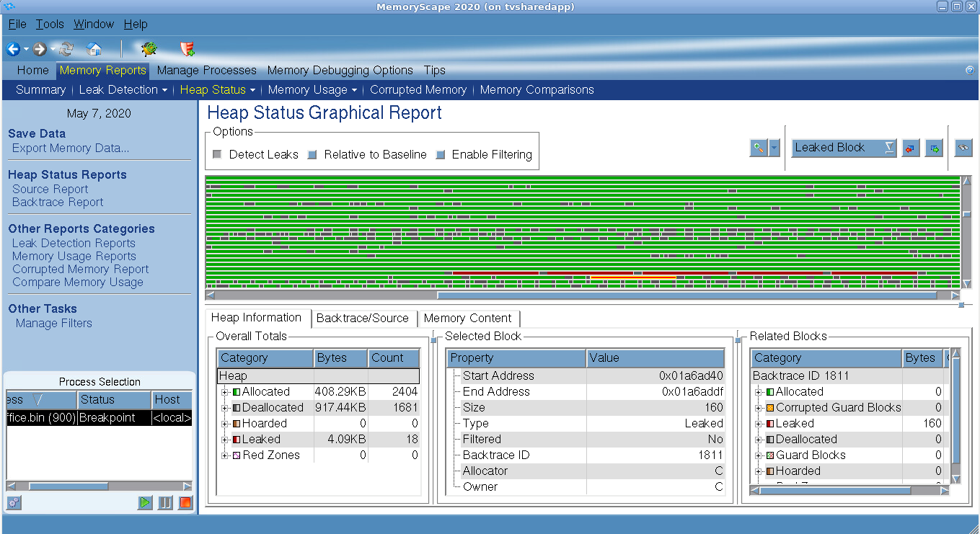Go forward with the gray forward arrow

pos(40,49)
